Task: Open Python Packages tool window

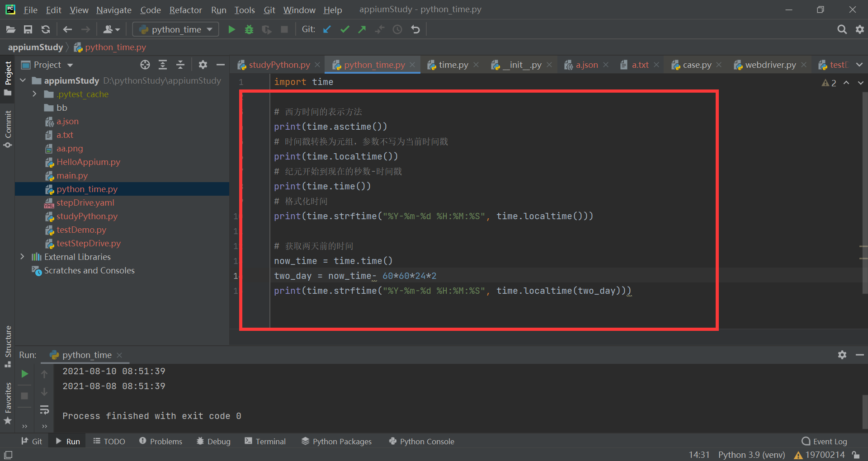Action: [x=336, y=441]
